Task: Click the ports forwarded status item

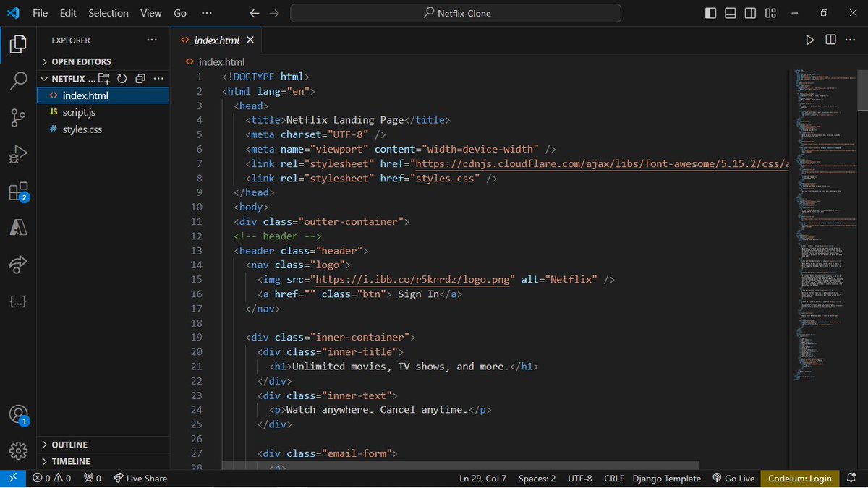Action: coord(93,479)
